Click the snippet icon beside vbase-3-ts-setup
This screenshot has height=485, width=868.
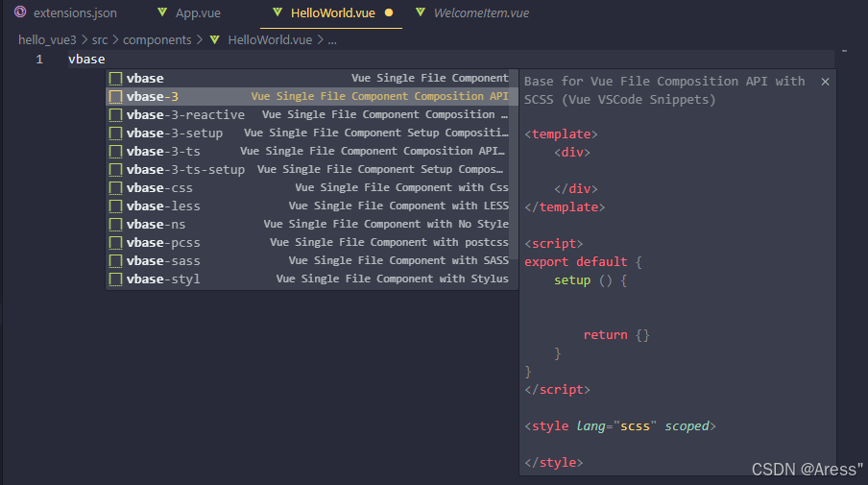click(115, 169)
